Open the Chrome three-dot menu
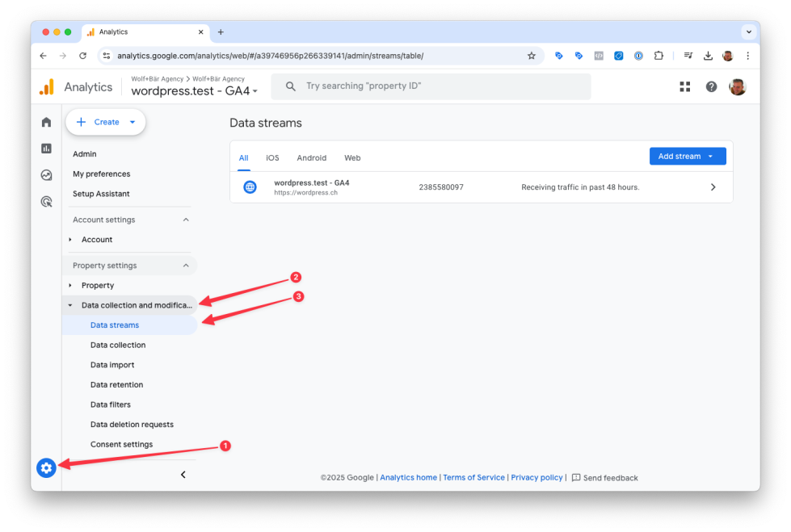The height and width of the screenshot is (532, 791). pyautogui.click(x=747, y=56)
